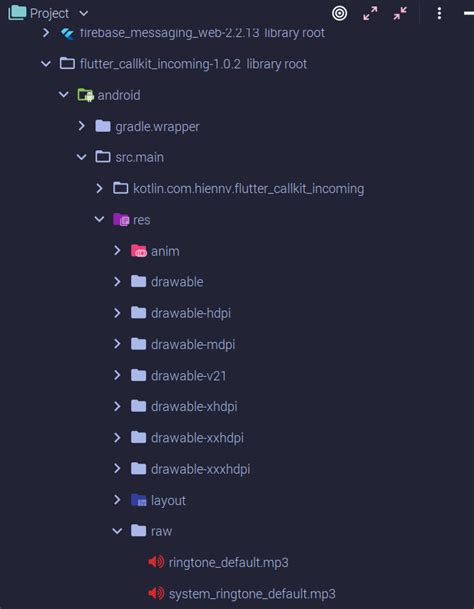Screen dimensions: 474x609
Task: Click the anim folder icon
Action: (139, 251)
